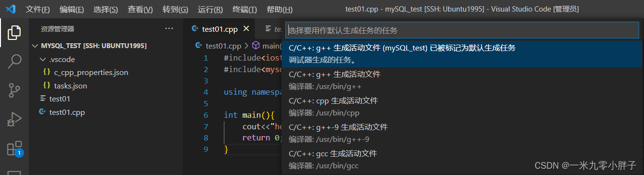The width and height of the screenshot is (644, 175).
Task: Click test01.cpp in the breadcrumb
Action: 223,46
